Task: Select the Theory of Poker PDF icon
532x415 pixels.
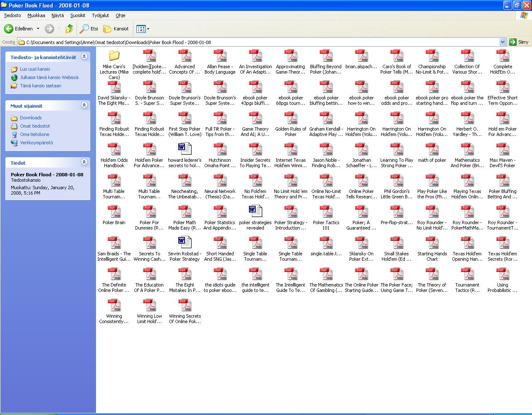Action: click(432, 274)
